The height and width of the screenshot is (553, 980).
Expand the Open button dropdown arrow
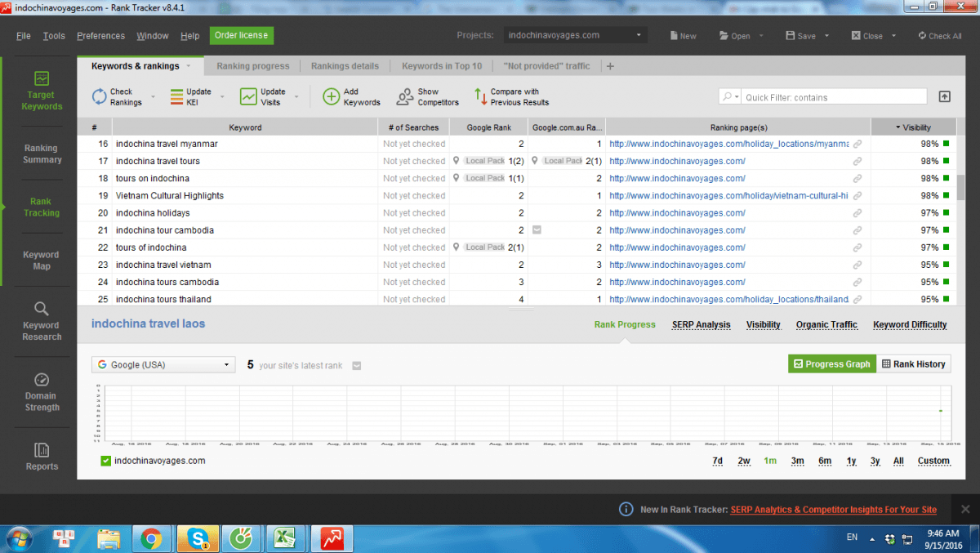point(761,36)
